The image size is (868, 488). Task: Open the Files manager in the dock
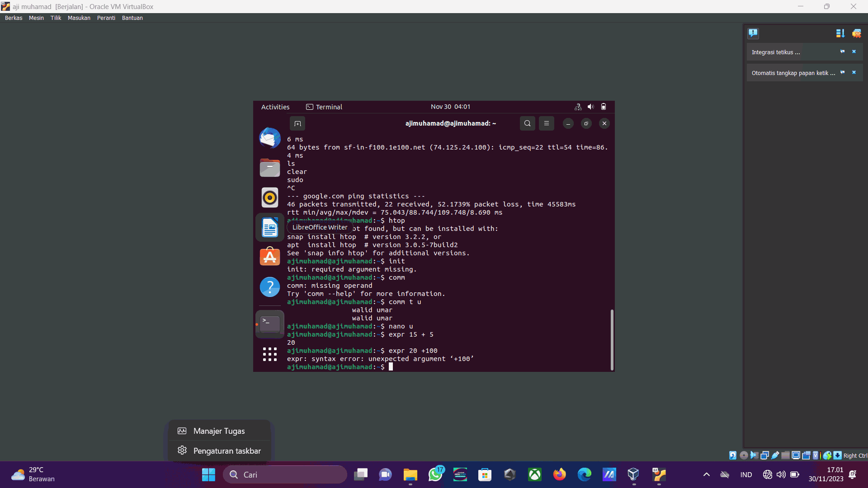[x=270, y=168]
